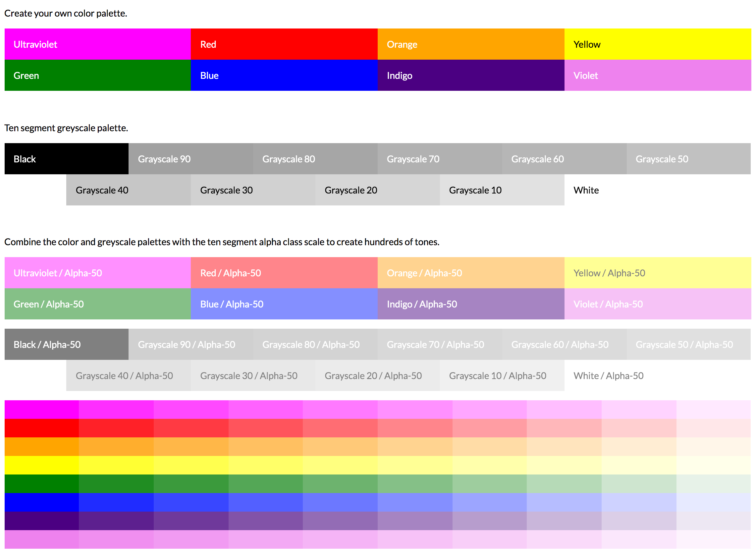Select the White palette label

[x=586, y=190]
